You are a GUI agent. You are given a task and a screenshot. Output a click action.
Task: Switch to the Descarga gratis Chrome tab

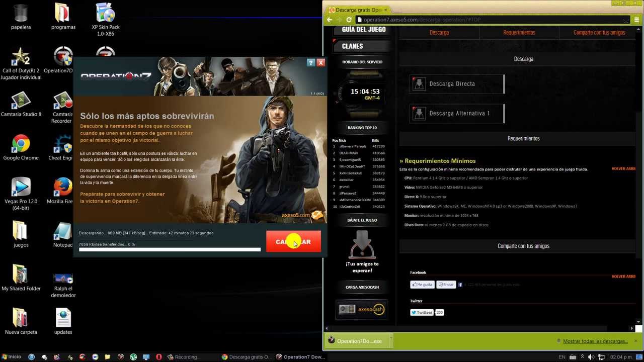point(358,10)
